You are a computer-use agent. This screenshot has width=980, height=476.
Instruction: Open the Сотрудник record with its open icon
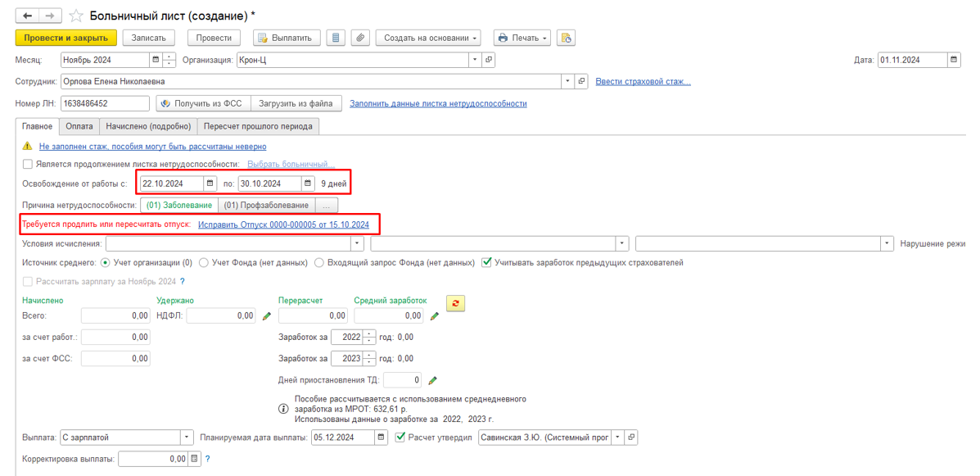(x=582, y=81)
